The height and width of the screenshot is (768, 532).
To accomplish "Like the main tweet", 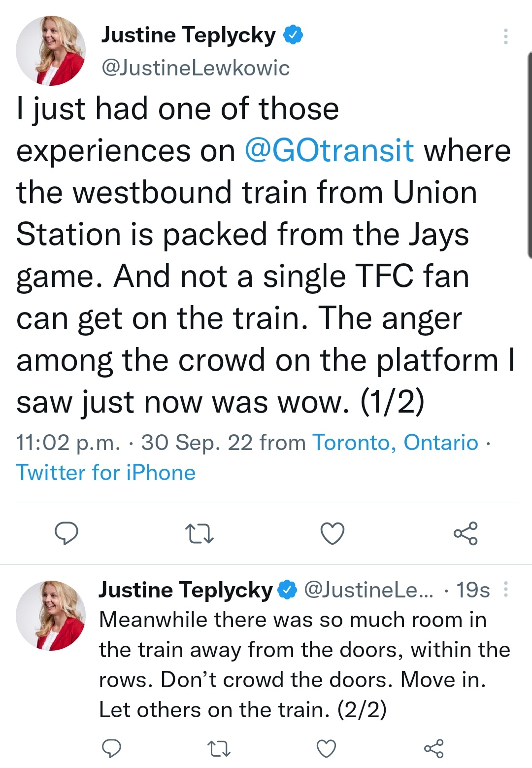I will click(332, 533).
